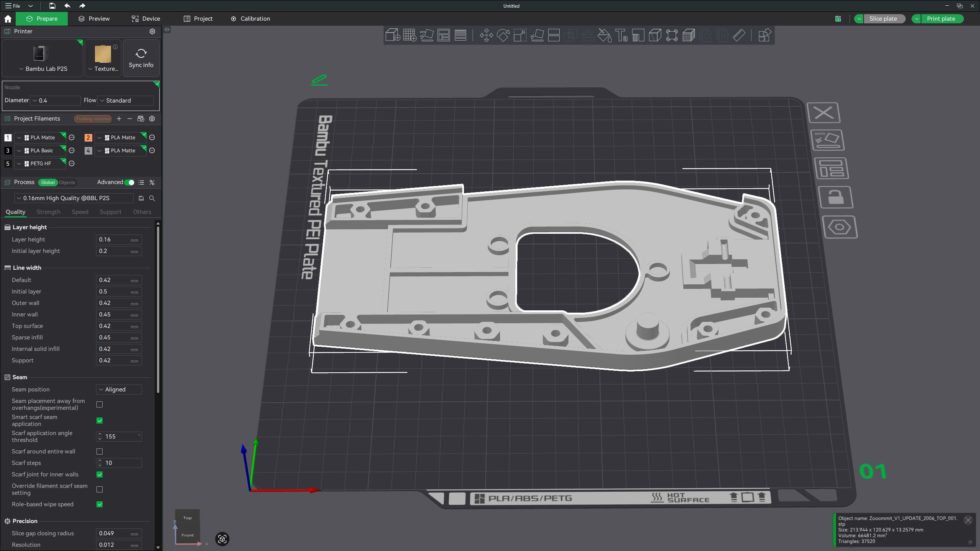Open the Lay on face tool
Viewport: 980px width, 551px height.
point(537,35)
